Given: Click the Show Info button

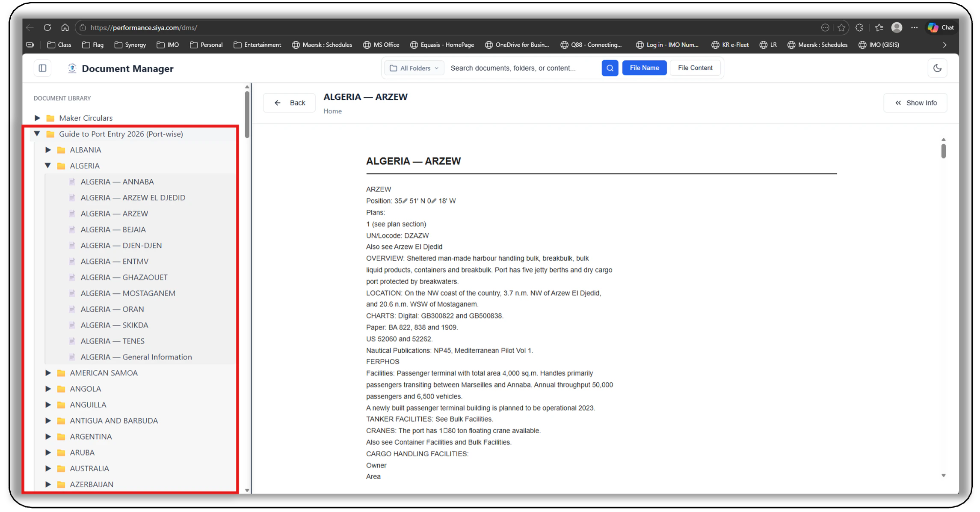Looking at the screenshot, I should click(x=915, y=103).
